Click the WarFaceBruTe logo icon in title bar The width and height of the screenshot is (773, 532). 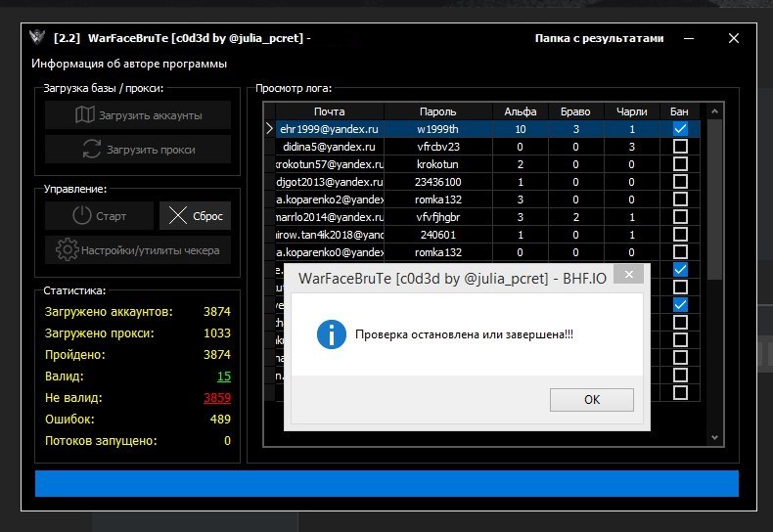pyautogui.click(x=37, y=37)
